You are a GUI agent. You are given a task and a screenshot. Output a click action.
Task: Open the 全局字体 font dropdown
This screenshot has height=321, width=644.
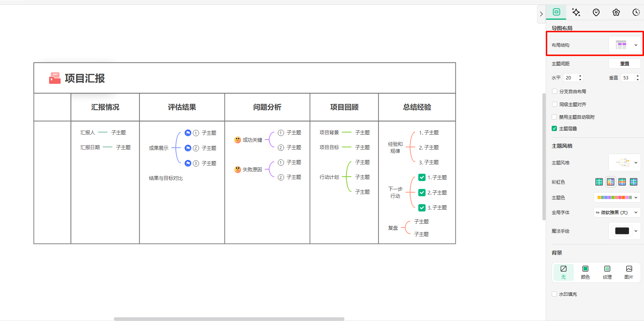(x=617, y=213)
